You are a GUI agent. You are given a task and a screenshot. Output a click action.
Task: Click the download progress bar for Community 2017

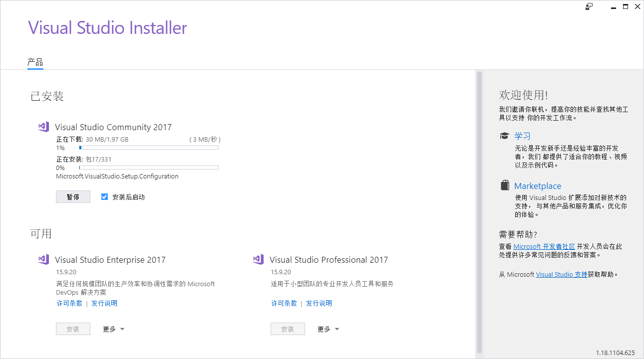point(148,147)
